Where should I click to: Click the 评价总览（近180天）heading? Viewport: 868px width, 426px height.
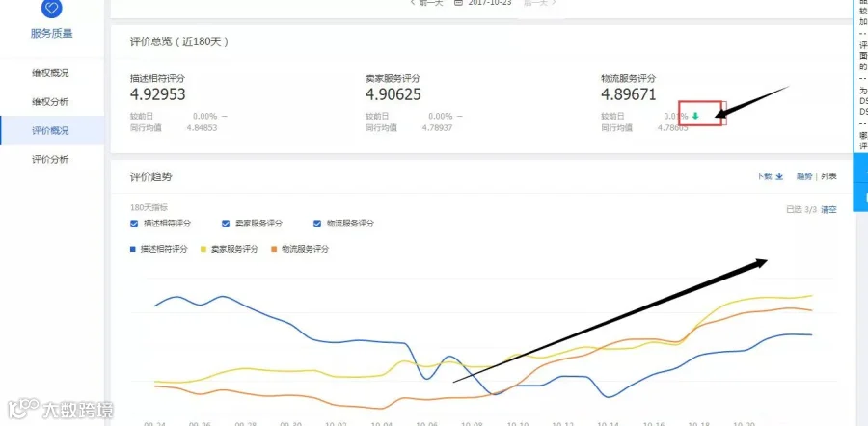[179, 42]
